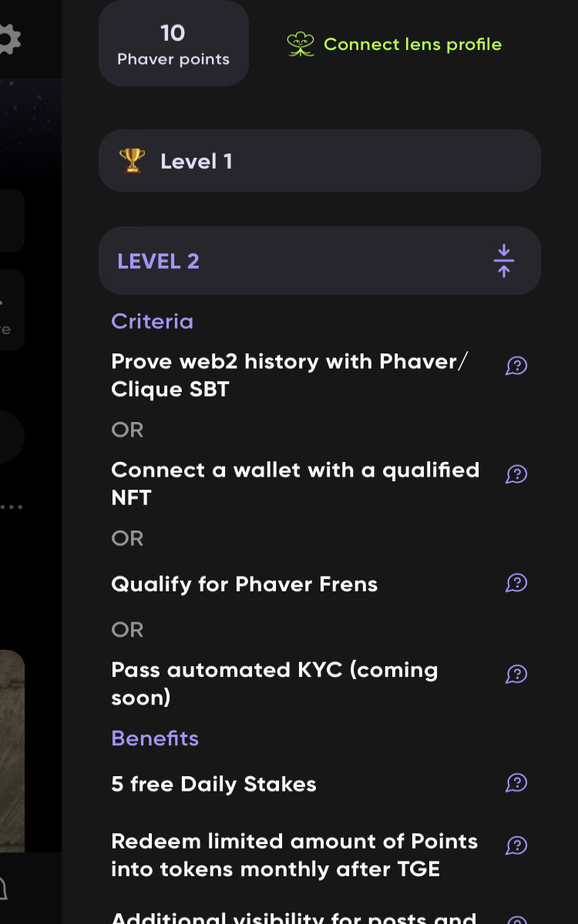Viewport: 578px width, 924px height.
Task: Click the LEVEL 2 header label
Action: tap(158, 261)
